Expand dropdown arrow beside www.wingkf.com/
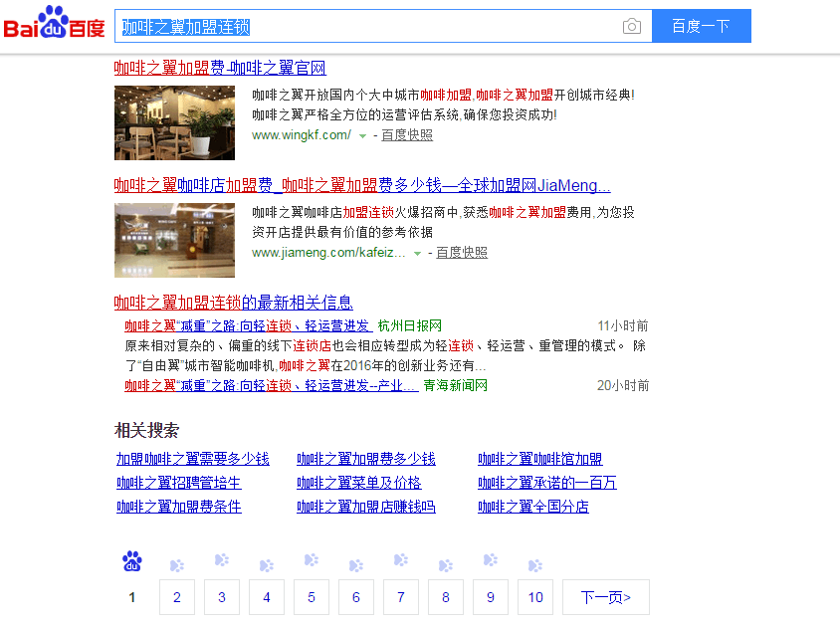The image size is (840, 630). coord(362,136)
